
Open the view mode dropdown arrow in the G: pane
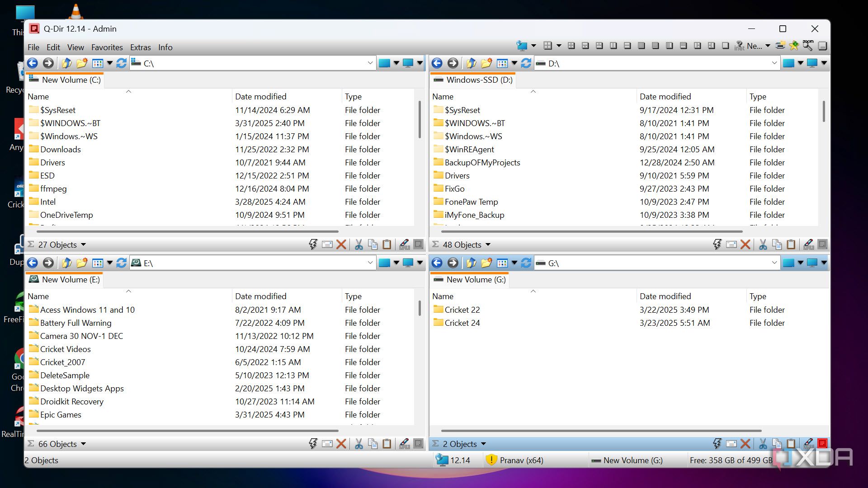click(x=514, y=263)
